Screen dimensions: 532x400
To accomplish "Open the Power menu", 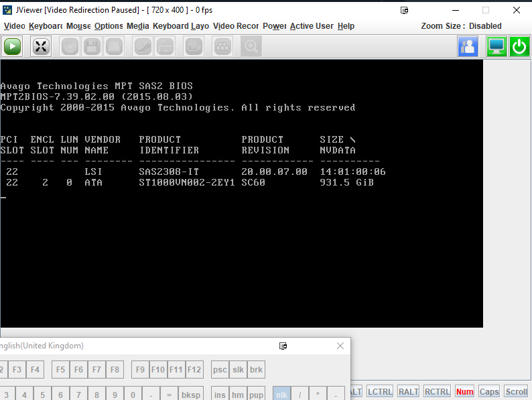I will coord(275,26).
